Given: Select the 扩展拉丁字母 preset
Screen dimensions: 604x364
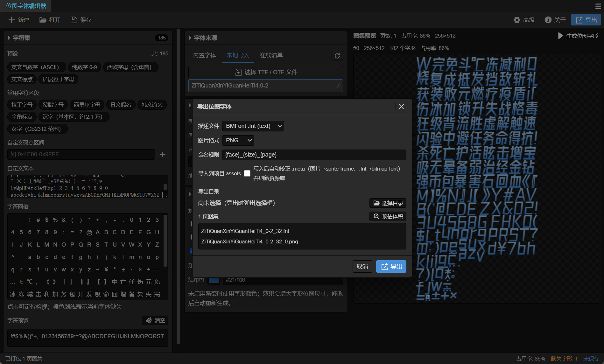Looking at the screenshot, I should (58, 79).
